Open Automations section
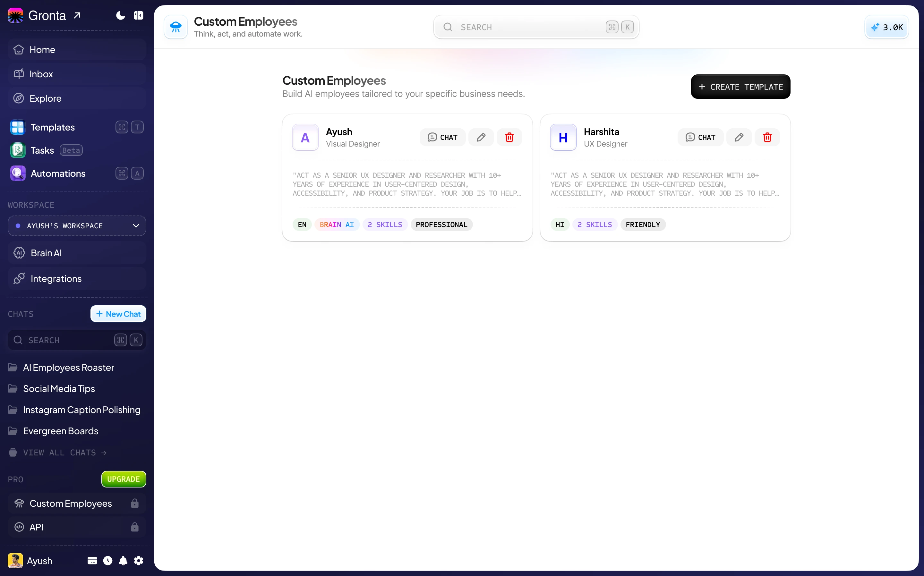The image size is (924, 576). click(x=77, y=173)
